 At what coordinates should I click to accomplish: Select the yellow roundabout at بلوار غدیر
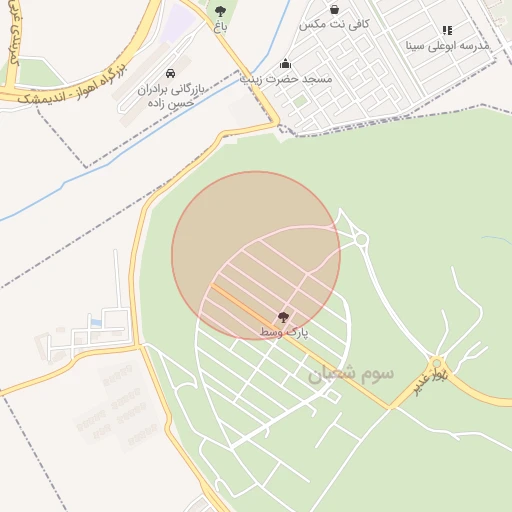point(436,363)
